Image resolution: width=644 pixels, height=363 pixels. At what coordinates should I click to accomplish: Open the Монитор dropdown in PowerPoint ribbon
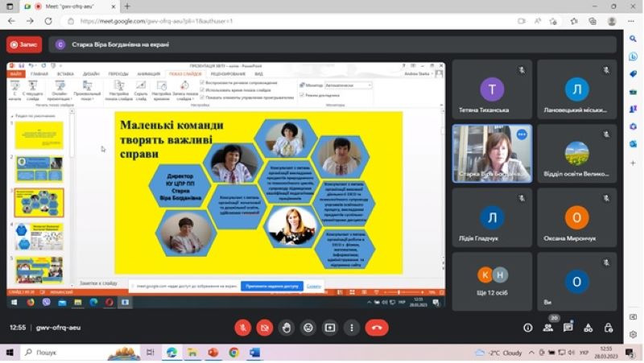349,85
